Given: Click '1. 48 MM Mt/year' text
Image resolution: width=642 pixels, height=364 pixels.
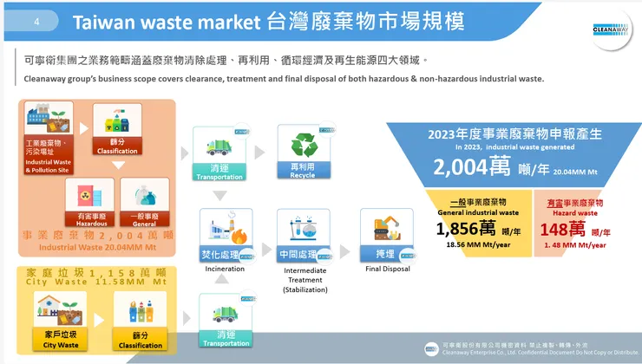Looking at the screenshot, I should [x=575, y=245].
